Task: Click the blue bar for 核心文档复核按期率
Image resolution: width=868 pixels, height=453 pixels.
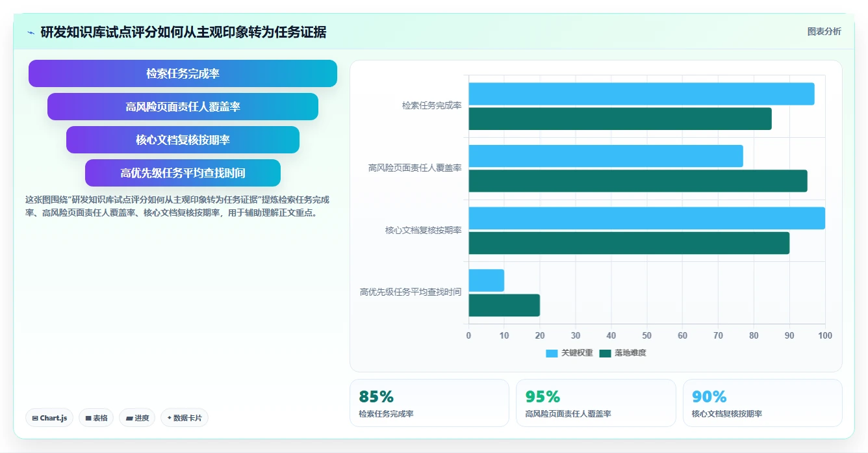Action: (646, 218)
